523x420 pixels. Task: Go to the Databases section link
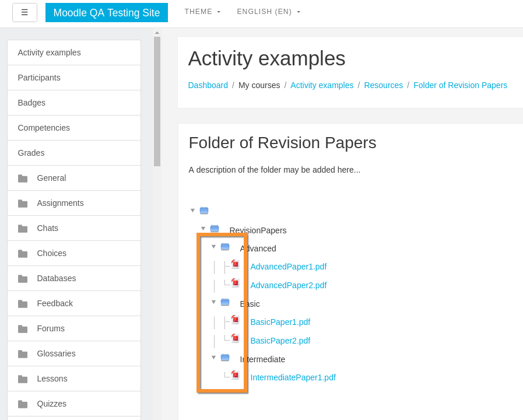(57, 278)
